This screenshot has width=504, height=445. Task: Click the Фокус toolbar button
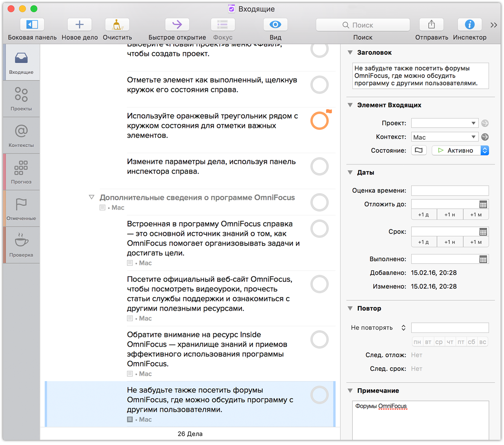tap(223, 25)
